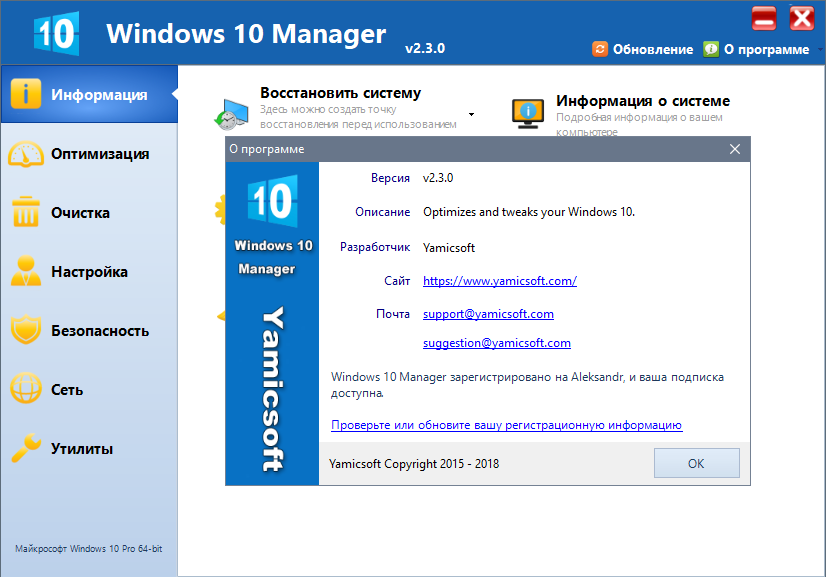Click the globe icon for Сеть
826x577 pixels.
[26, 388]
